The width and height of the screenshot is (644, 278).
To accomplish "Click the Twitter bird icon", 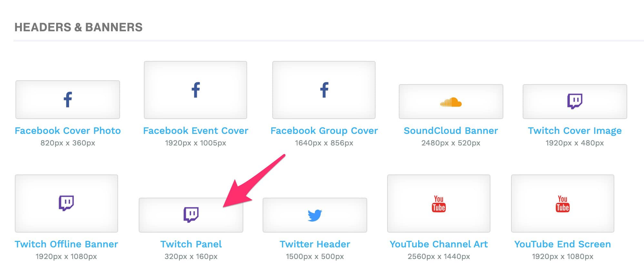I will tap(315, 215).
